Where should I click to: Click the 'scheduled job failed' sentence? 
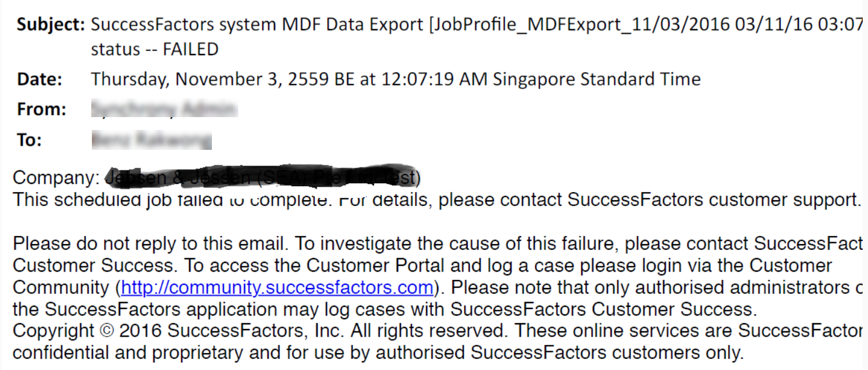coord(436,200)
